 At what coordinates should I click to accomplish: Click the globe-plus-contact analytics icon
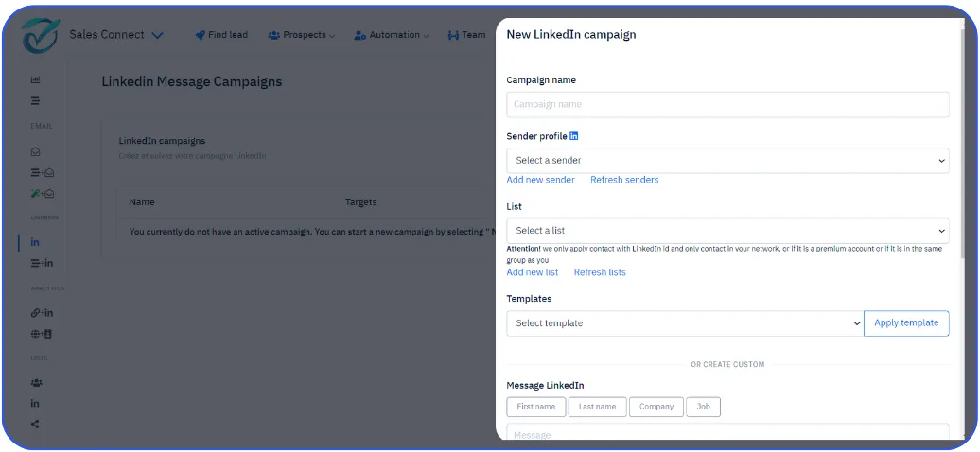click(42, 334)
